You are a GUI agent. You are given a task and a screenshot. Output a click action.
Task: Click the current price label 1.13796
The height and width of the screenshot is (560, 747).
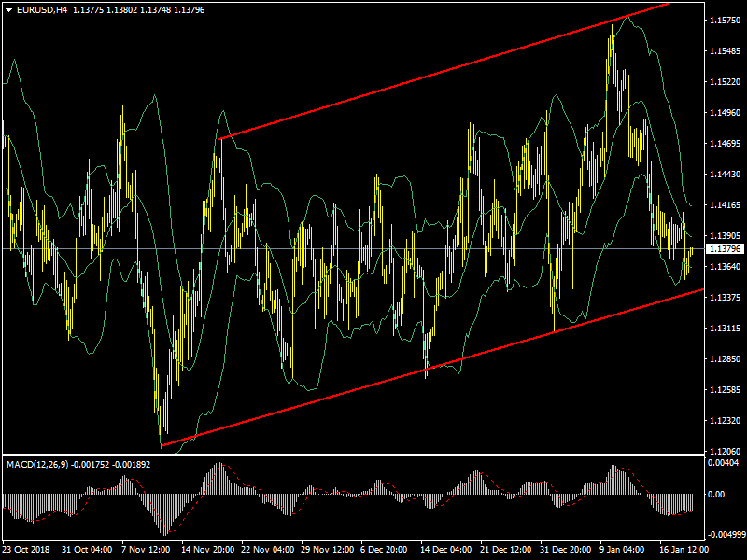pos(725,249)
